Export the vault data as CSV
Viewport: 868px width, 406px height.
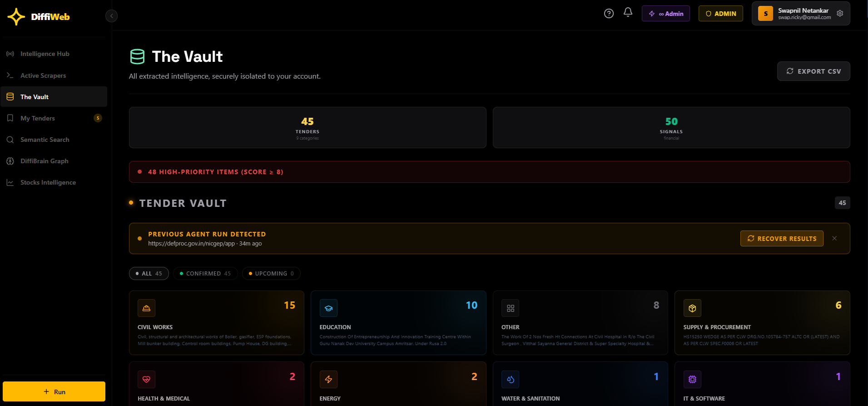[813, 71]
